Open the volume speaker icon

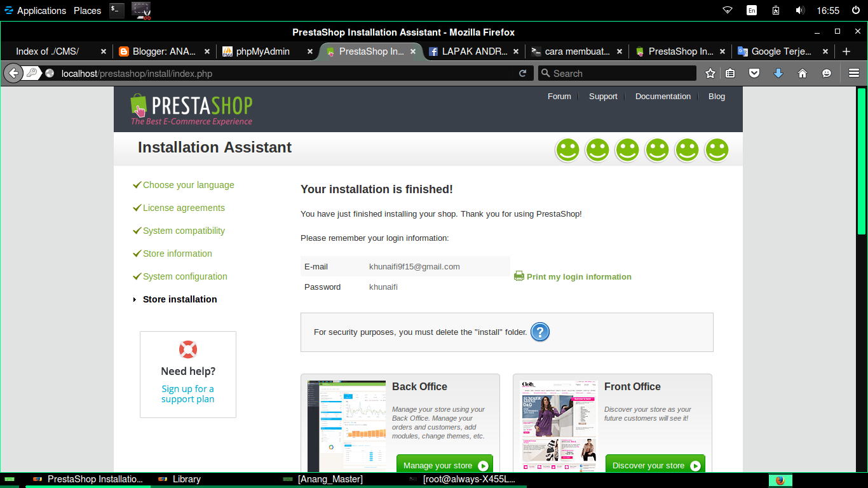tap(800, 10)
